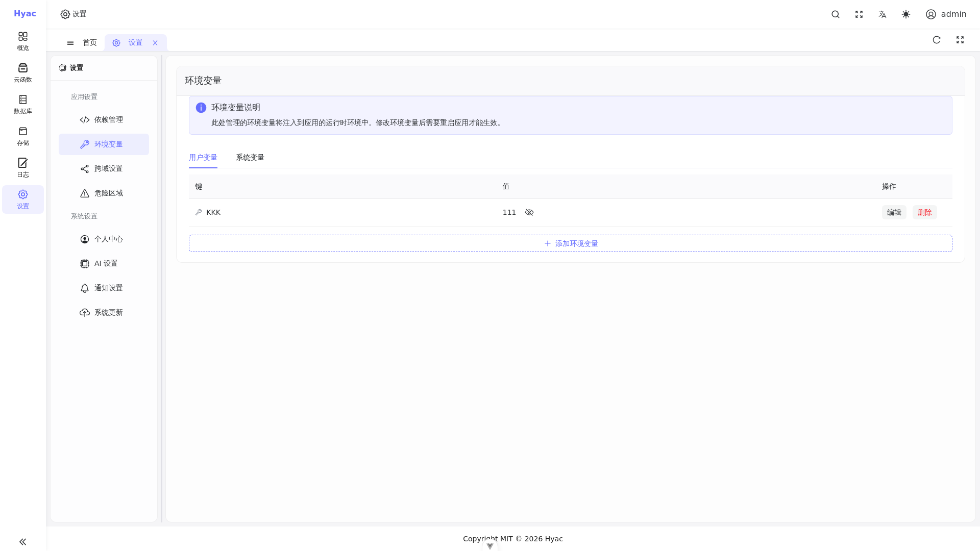Open the 日志 logs section
980x551 pixels.
click(23, 168)
